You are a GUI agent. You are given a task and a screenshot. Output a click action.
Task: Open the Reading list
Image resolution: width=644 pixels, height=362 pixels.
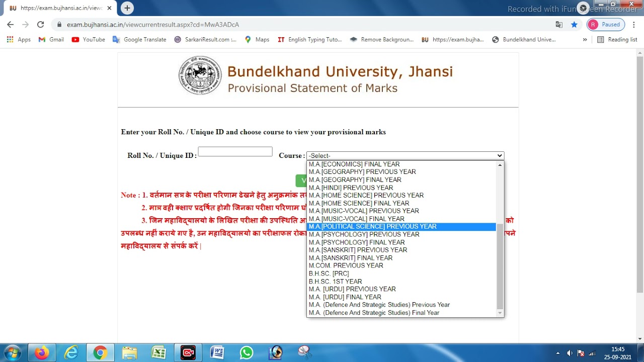click(617, 39)
